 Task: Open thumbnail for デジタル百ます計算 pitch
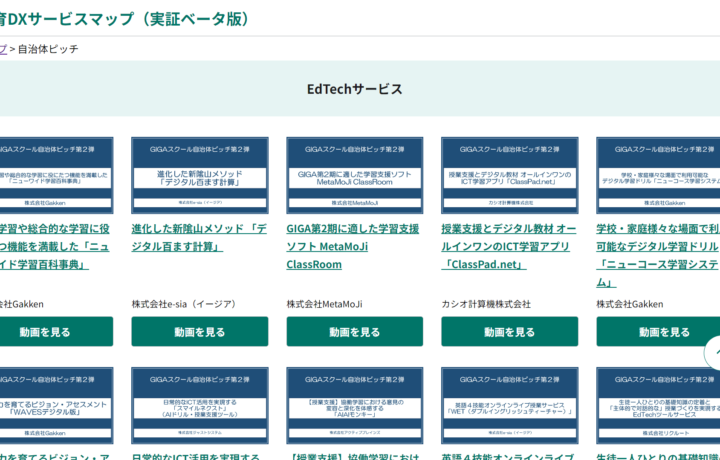200,175
